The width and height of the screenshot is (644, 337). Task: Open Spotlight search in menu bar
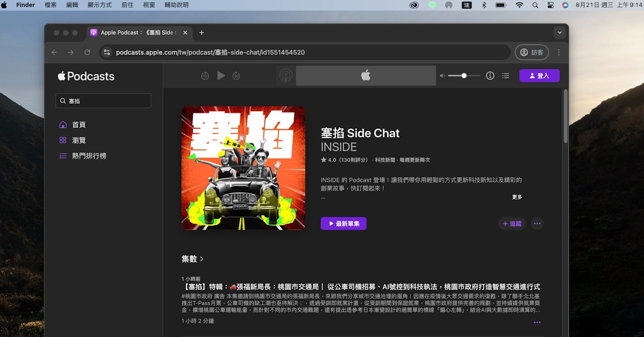pos(535,5)
